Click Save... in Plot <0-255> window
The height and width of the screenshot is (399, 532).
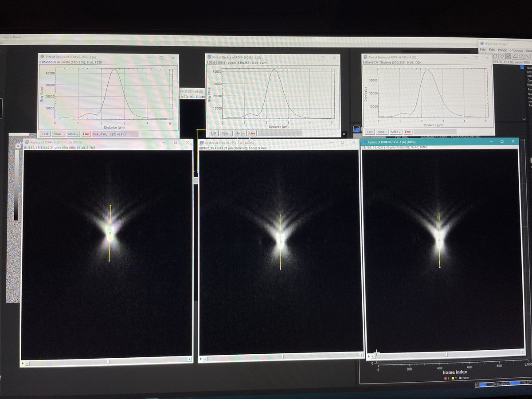pyautogui.click(x=226, y=133)
